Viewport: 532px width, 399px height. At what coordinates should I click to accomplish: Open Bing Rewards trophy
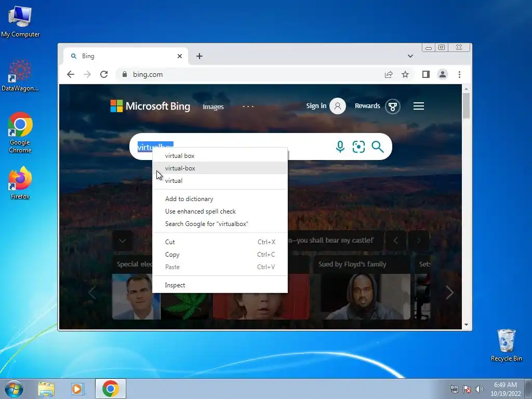pos(393,107)
